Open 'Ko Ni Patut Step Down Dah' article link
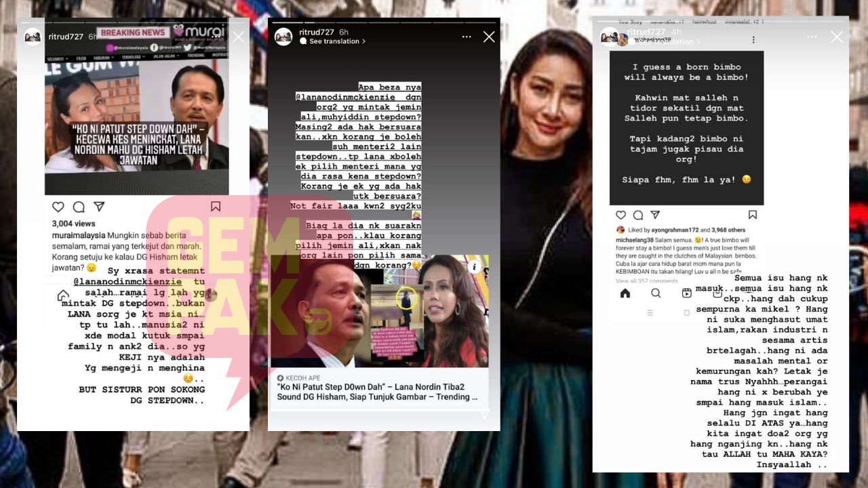Screen dimensions: 868x488 pos(377,392)
